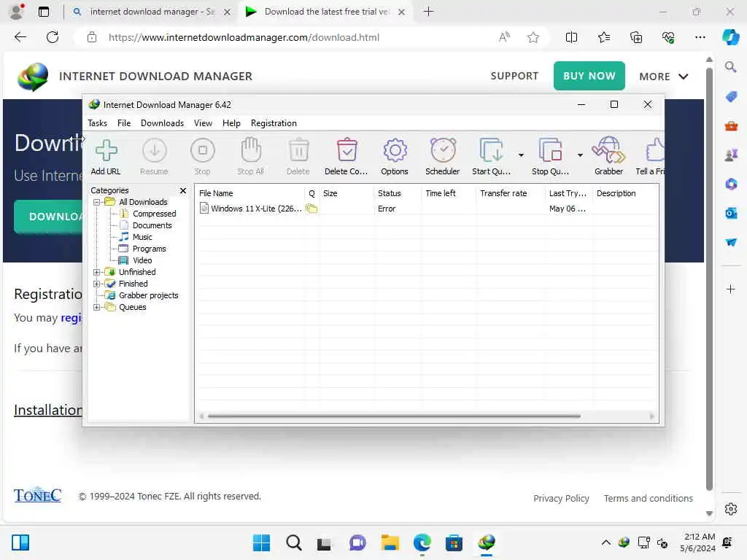Go back in the browser
Screen dimensions: 747x560
[20, 37]
